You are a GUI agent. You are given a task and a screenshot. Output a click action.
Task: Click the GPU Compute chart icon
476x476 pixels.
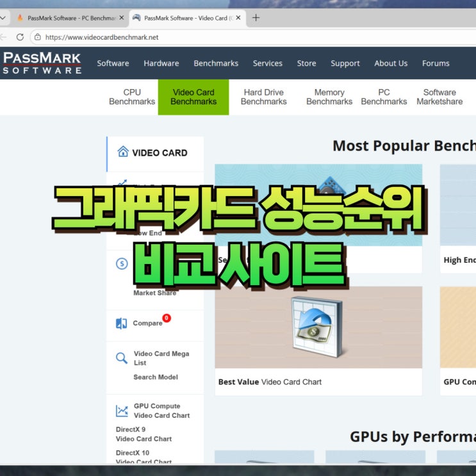pos(122,411)
